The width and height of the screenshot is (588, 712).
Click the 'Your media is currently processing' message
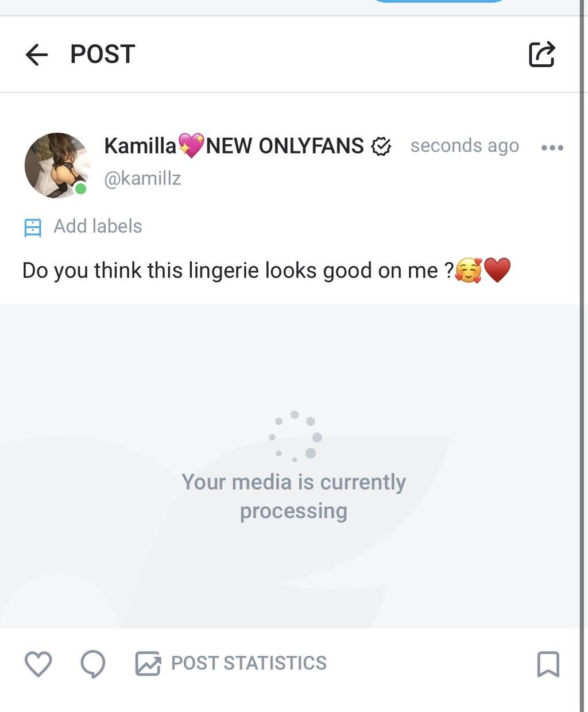pos(293,496)
